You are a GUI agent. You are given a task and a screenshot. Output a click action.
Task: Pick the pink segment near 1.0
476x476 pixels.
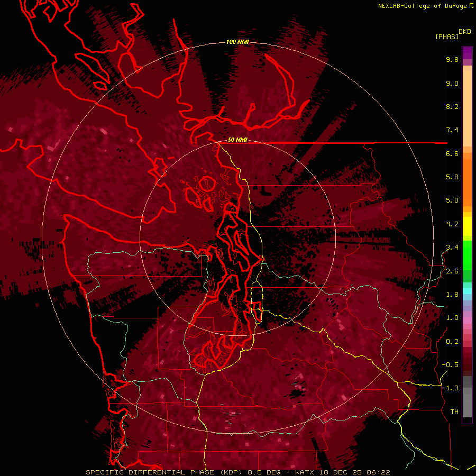pyautogui.click(x=467, y=321)
